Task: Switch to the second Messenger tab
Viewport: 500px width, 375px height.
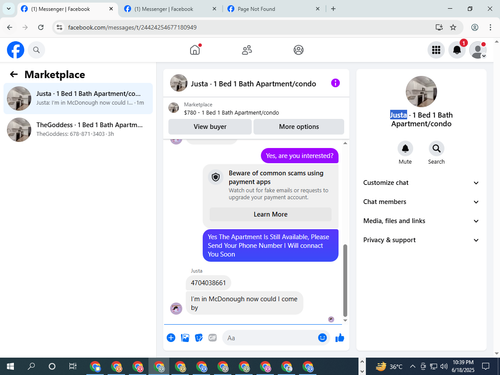Action: point(170,9)
